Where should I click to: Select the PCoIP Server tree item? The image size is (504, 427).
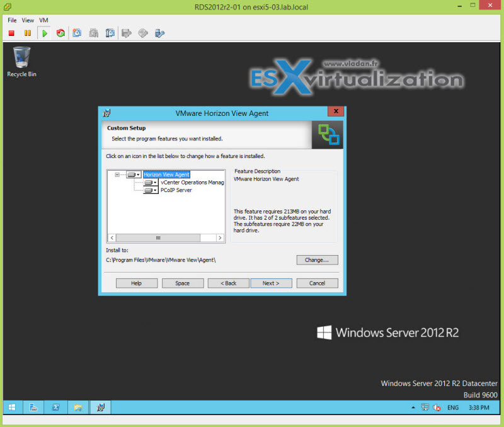pyautogui.click(x=176, y=190)
